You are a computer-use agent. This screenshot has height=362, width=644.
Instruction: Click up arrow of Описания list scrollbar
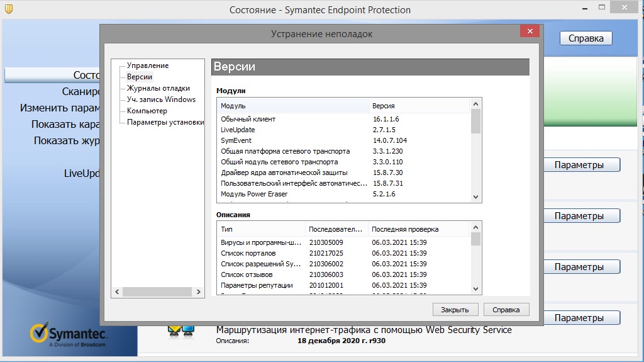tap(475, 227)
